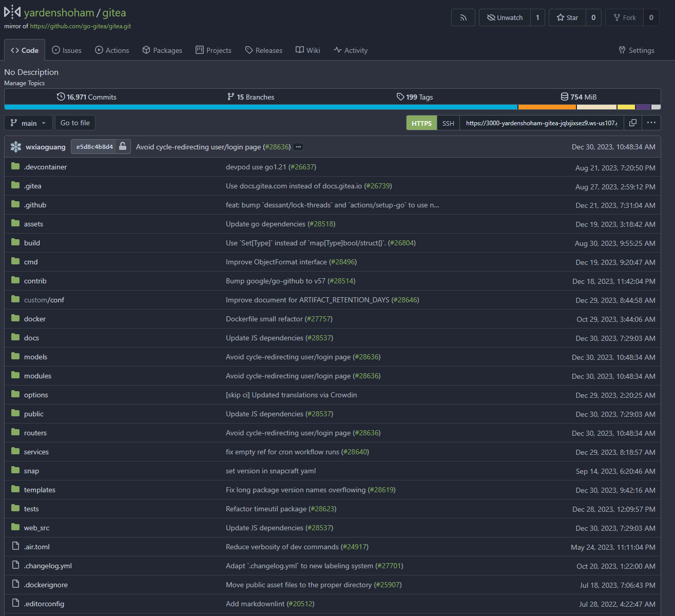This screenshot has width=675, height=616.
Task: Click the Gitea mirror repository logo
Action: tap(12, 12)
